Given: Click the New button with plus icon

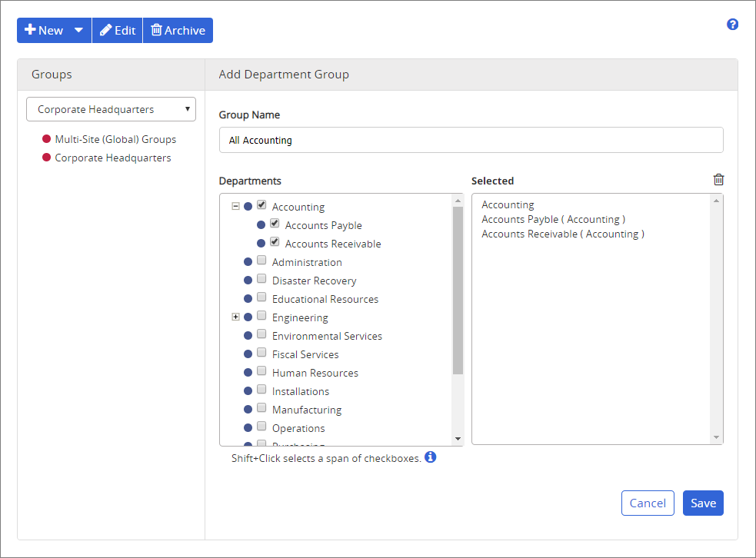Looking at the screenshot, I should click(44, 31).
